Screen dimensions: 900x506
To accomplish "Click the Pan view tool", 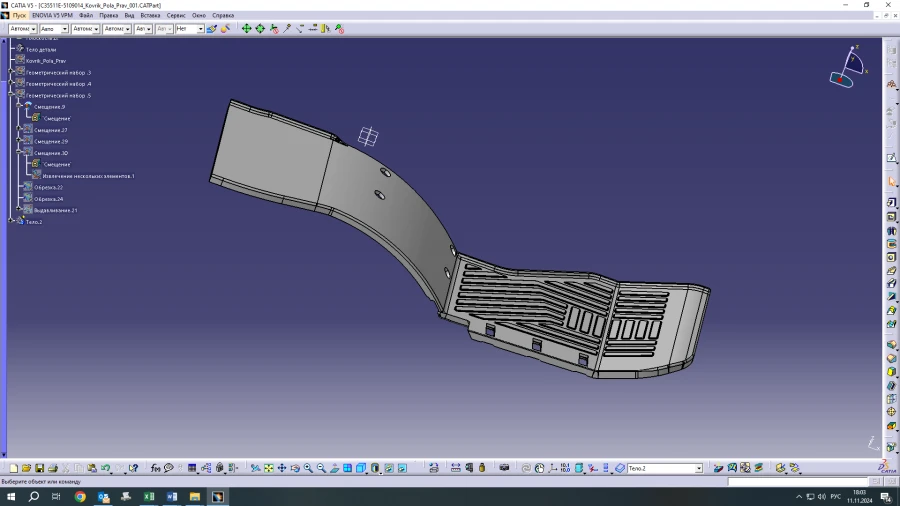I will [x=282, y=468].
